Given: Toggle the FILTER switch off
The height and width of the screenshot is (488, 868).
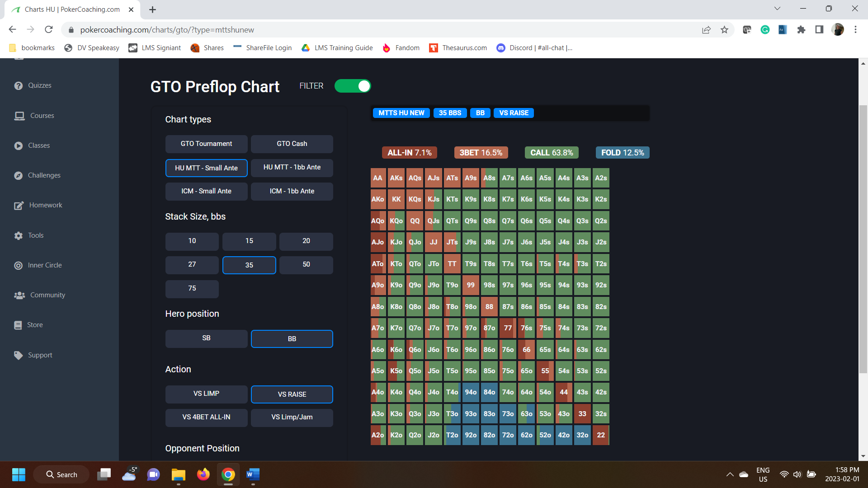Looking at the screenshot, I should coord(353,86).
